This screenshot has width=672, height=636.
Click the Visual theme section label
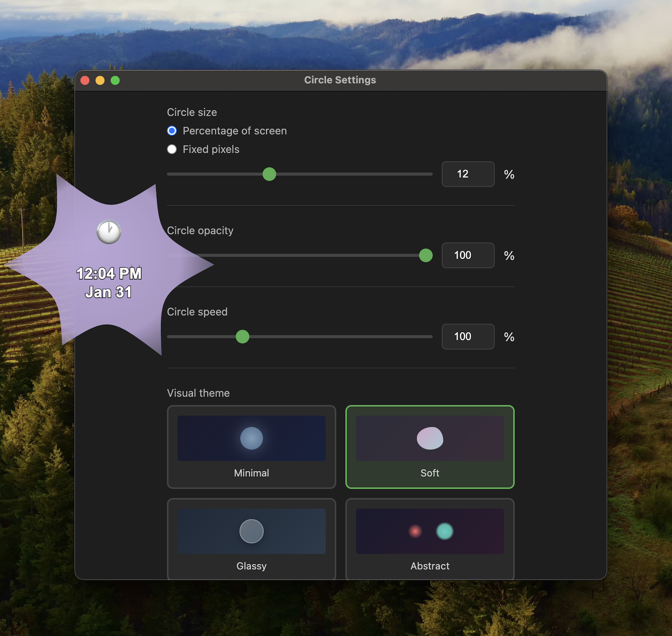pyautogui.click(x=199, y=393)
